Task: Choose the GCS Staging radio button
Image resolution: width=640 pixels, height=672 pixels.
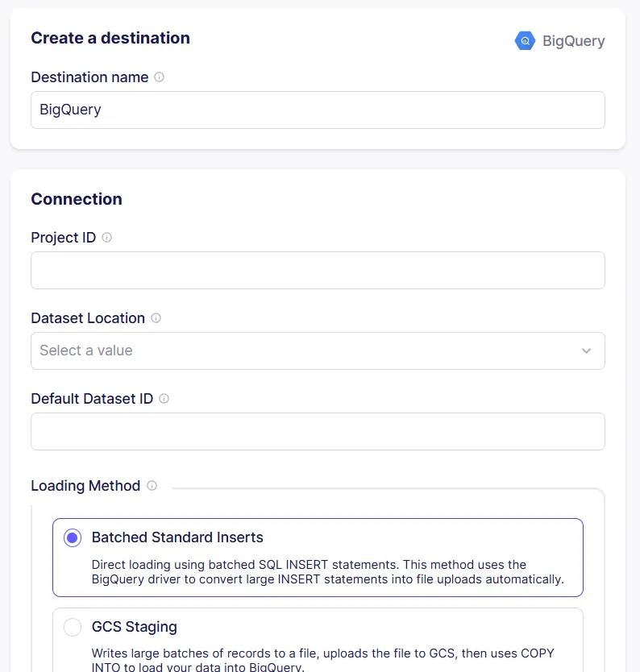Action: (73, 627)
